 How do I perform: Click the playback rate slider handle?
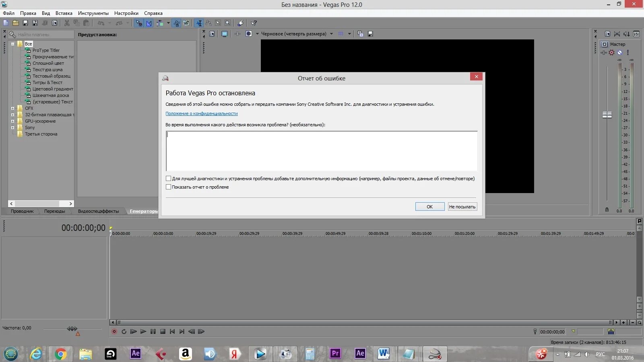point(72,329)
